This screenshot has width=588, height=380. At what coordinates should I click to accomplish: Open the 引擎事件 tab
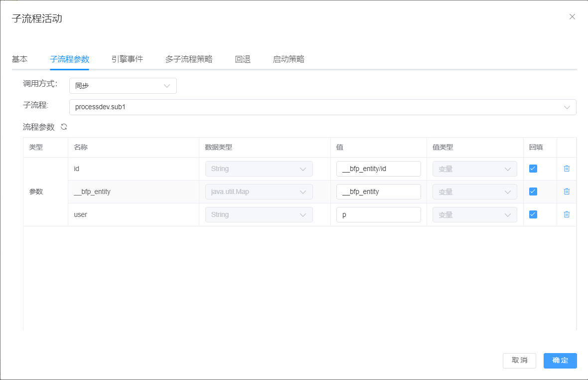(126, 59)
